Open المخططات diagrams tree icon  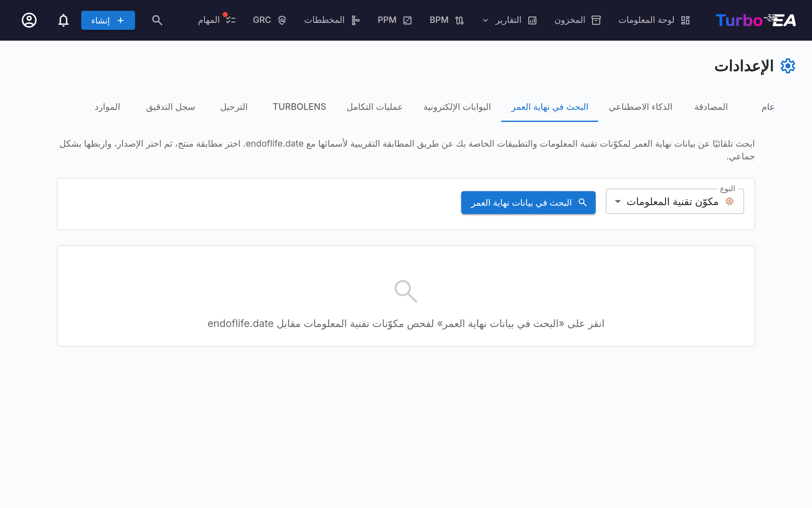point(356,20)
